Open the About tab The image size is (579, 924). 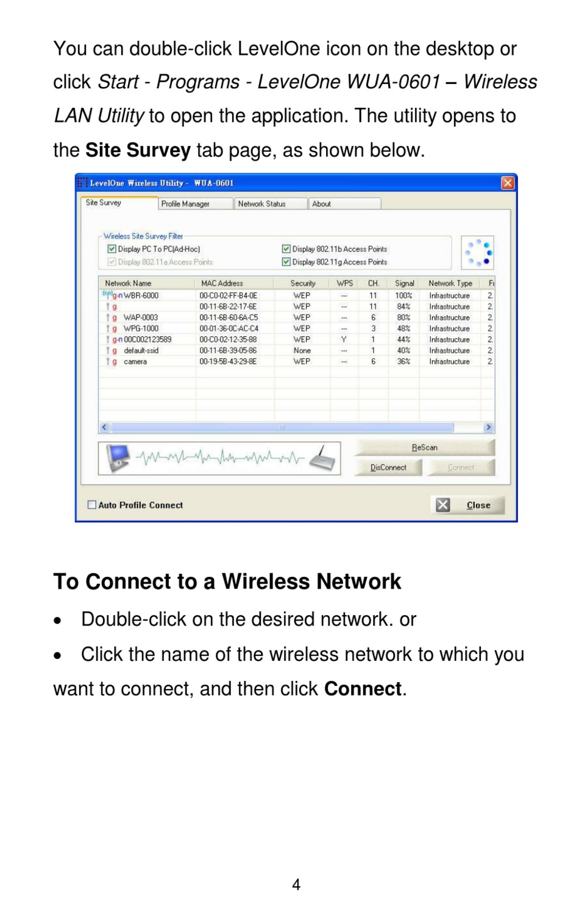click(345, 203)
